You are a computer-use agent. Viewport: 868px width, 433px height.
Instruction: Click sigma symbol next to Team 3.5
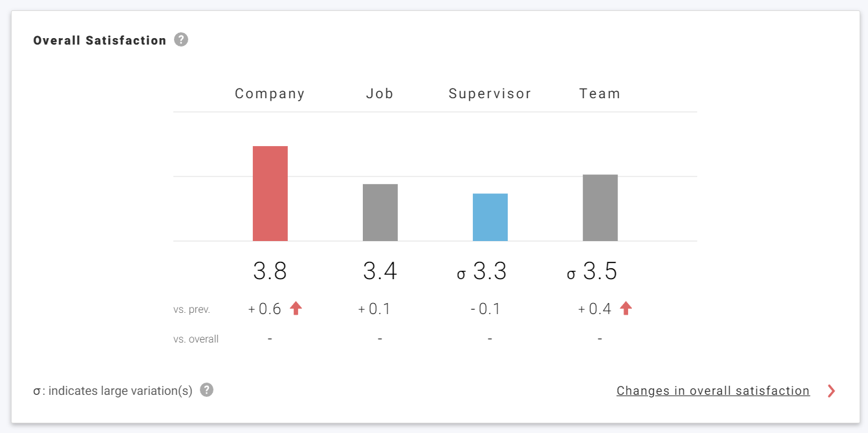tap(571, 274)
